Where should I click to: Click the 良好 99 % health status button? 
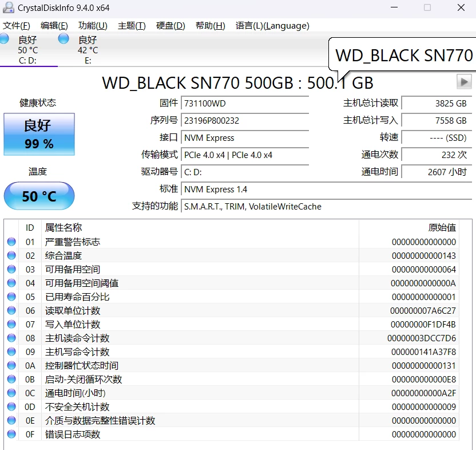click(39, 135)
